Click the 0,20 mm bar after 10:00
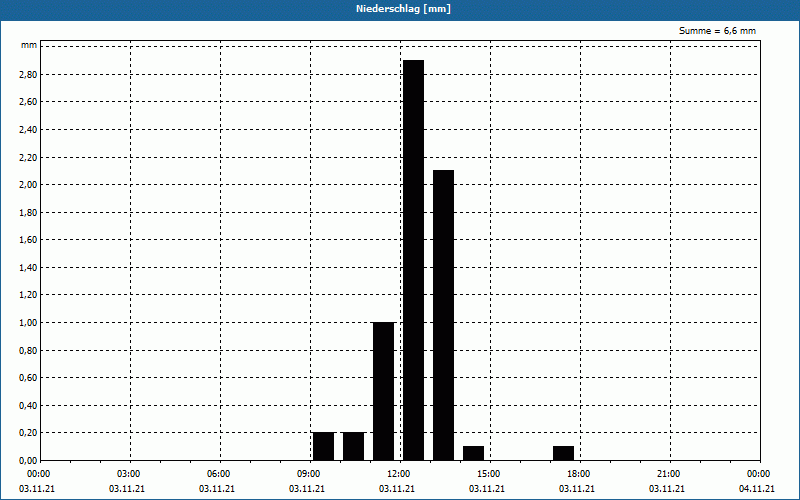This screenshot has height=500, width=800. pos(354,446)
